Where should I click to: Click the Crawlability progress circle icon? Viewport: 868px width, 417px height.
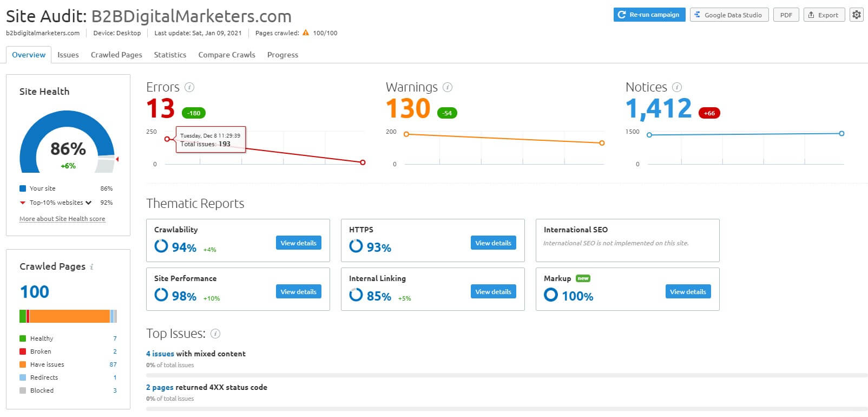coord(161,246)
